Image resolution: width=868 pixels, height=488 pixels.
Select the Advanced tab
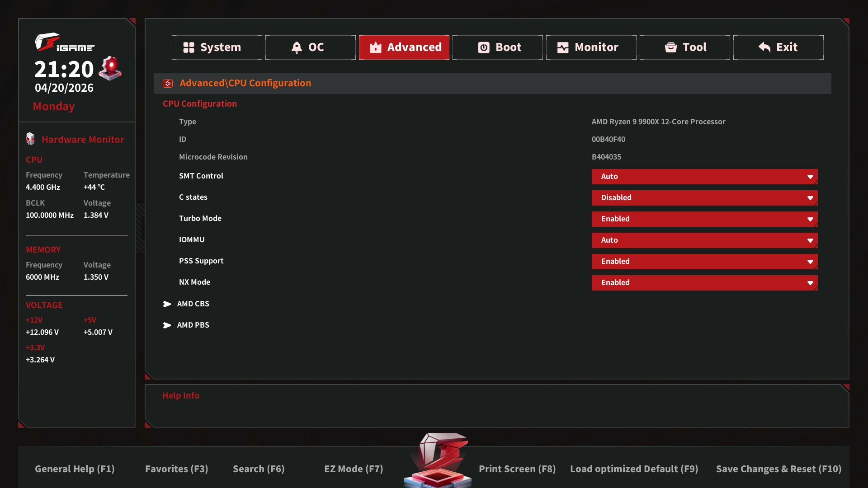(404, 47)
